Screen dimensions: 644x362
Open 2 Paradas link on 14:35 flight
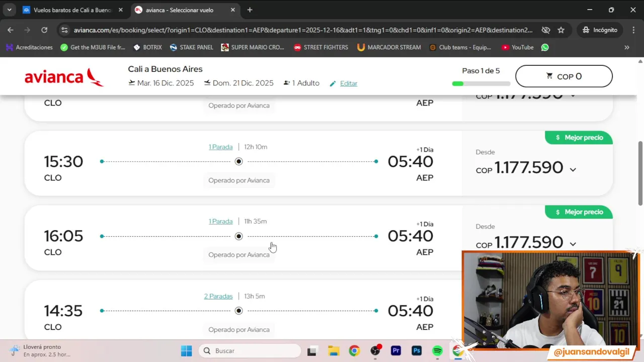pos(218,296)
